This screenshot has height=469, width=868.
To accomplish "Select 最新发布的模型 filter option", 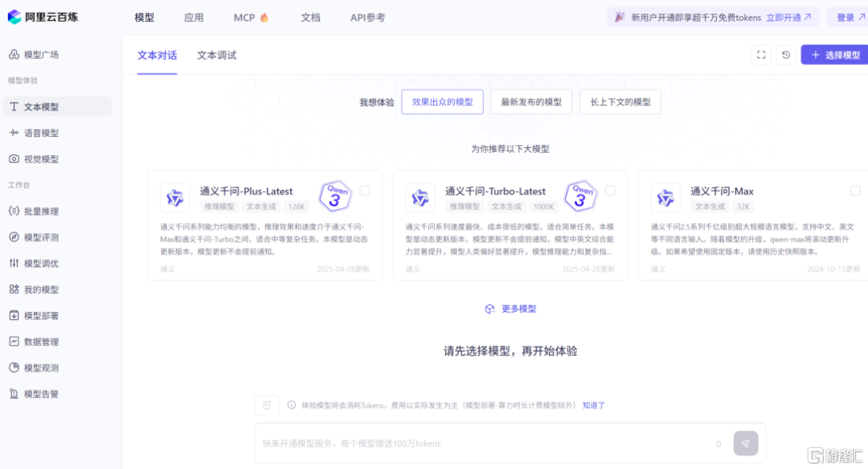I will (531, 102).
